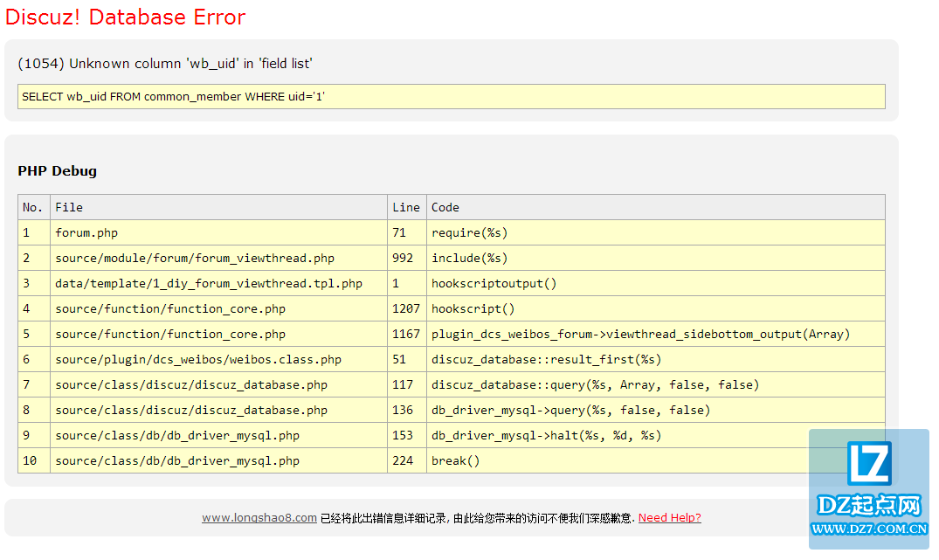Click the Code column header
This screenshot has height=560, width=939.
(x=656, y=207)
